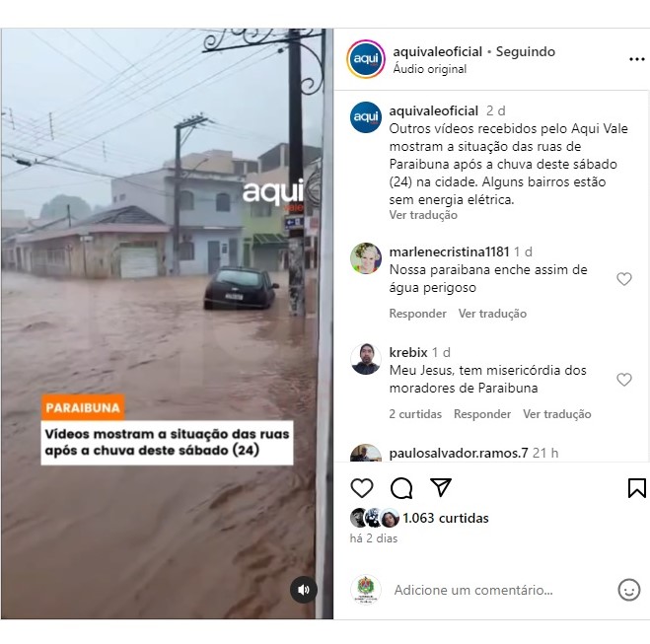The height and width of the screenshot is (644, 650).
Task: Click Ver tradução under the post caption
Action: 423,215
